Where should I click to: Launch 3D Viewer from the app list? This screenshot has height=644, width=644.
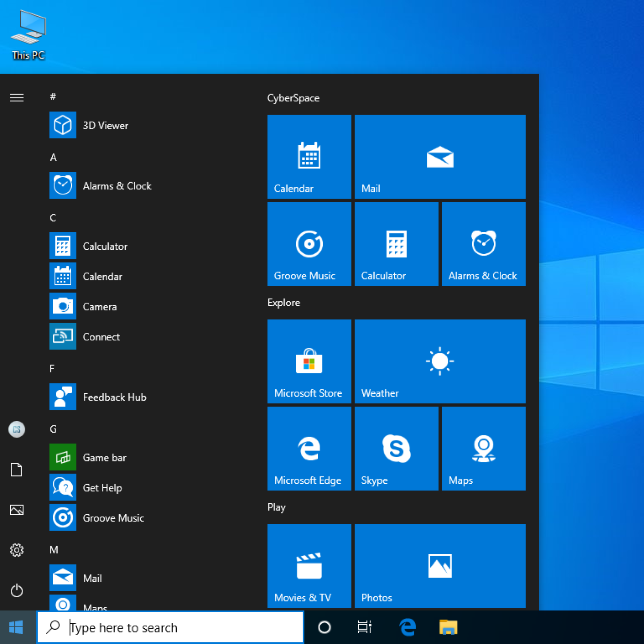point(105,125)
